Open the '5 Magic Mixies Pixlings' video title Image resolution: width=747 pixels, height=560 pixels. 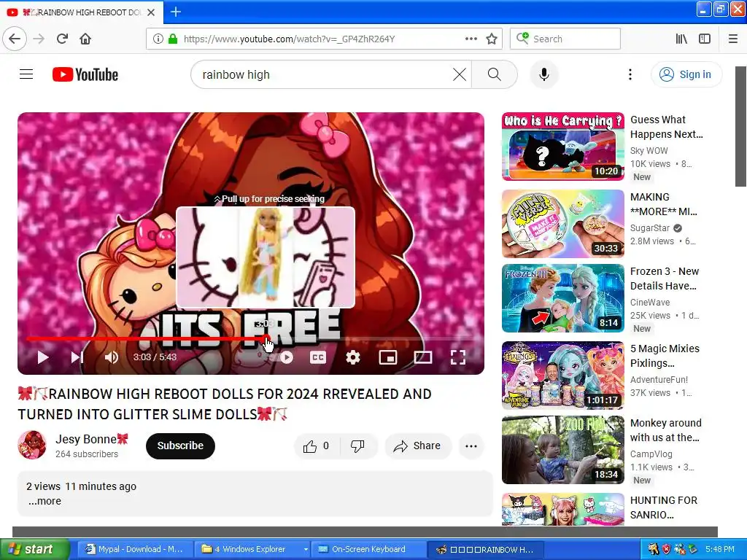(665, 356)
